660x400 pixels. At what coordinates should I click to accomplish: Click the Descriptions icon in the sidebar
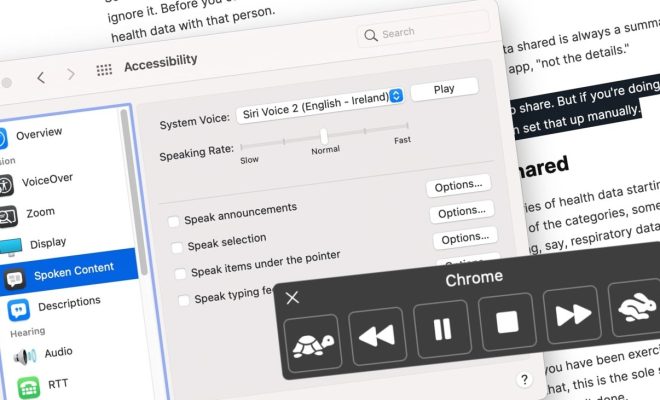[19, 310]
